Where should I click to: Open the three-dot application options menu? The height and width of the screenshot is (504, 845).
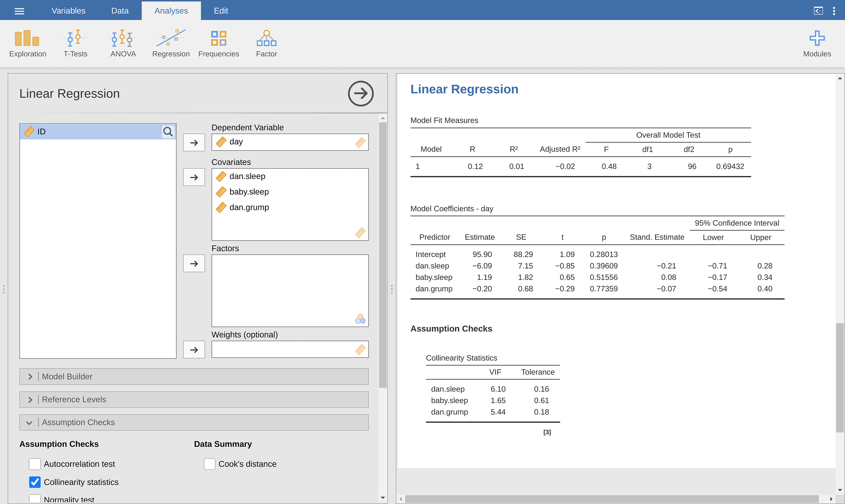click(834, 11)
